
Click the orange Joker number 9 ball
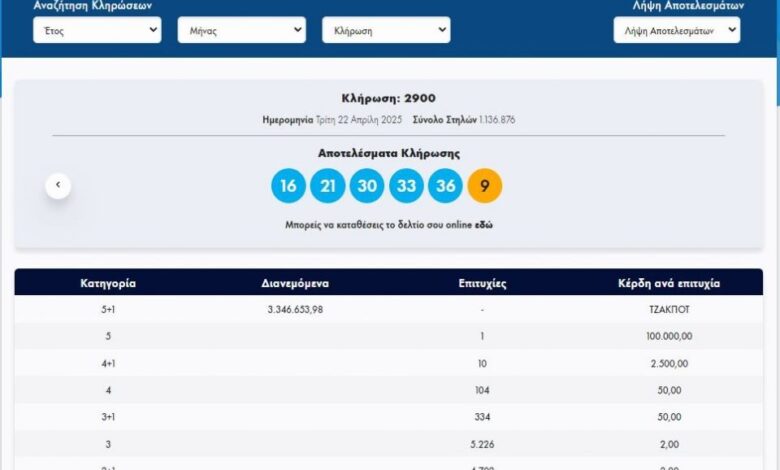click(x=485, y=186)
